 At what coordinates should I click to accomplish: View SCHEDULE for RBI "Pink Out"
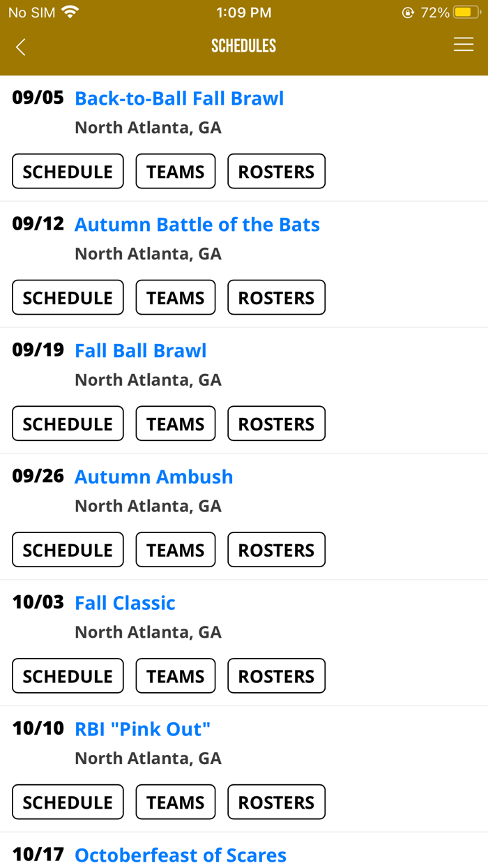[x=67, y=802]
